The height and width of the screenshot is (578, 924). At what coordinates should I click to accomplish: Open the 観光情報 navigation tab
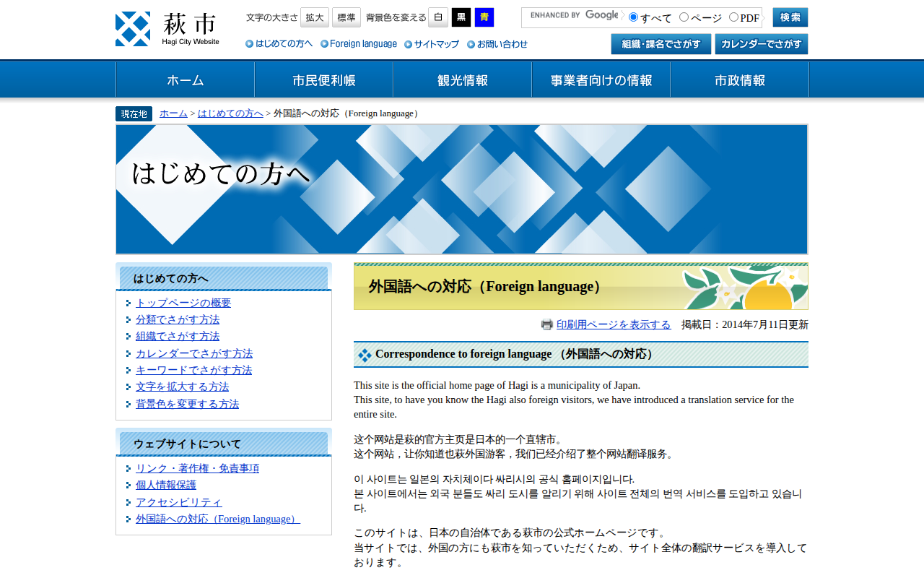[x=462, y=80]
